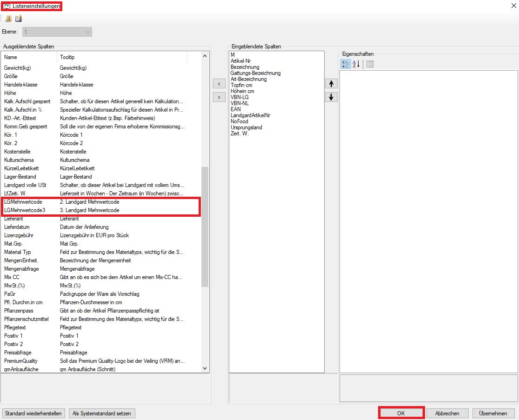Viewport: 519px width, 420px height.
Task: Click the Standard wiederherstellen button
Action: 34,413
